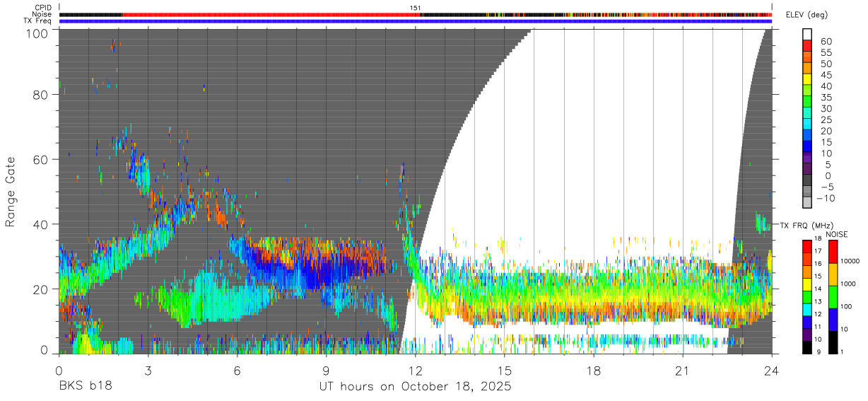Click the CPID label at top left
This screenshot has width=868, height=401.
pyautogui.click(x=42, y=8)
